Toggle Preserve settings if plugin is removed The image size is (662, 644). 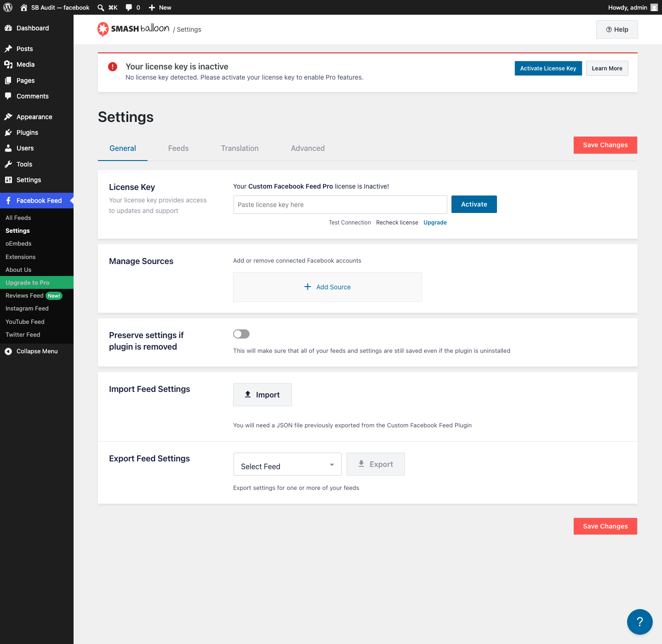tap(241, 334)
